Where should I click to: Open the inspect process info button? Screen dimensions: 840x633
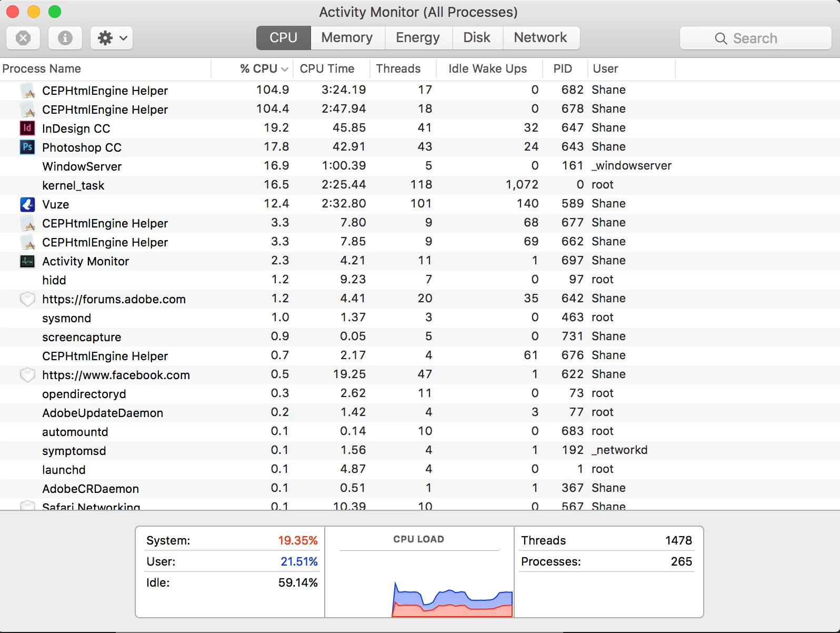click(65, 38)
